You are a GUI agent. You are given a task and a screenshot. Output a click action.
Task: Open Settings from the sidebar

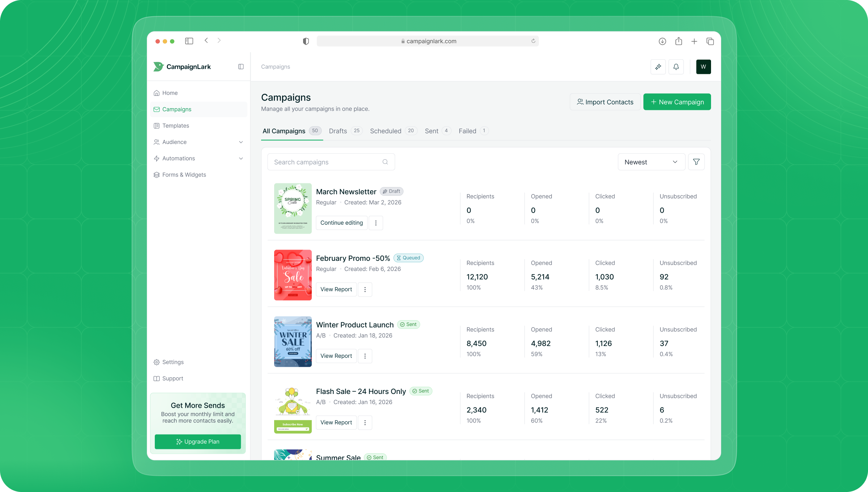click(x=173, y=362)
